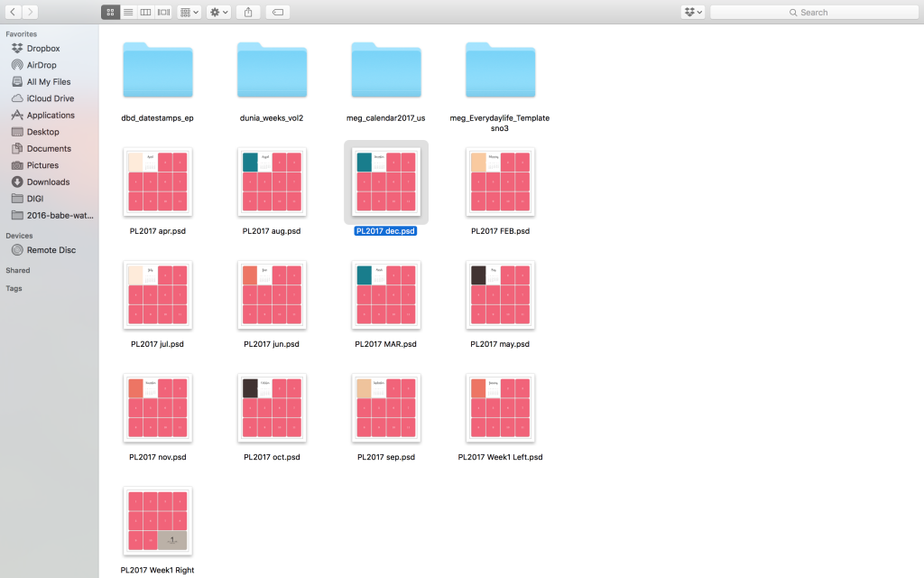924x578 pixels.
Task: Open the gear action menu
Action: (218, 12)
